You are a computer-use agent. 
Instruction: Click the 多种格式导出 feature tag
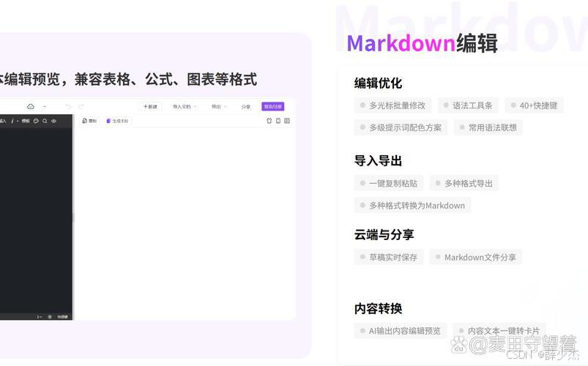point(464,183)
